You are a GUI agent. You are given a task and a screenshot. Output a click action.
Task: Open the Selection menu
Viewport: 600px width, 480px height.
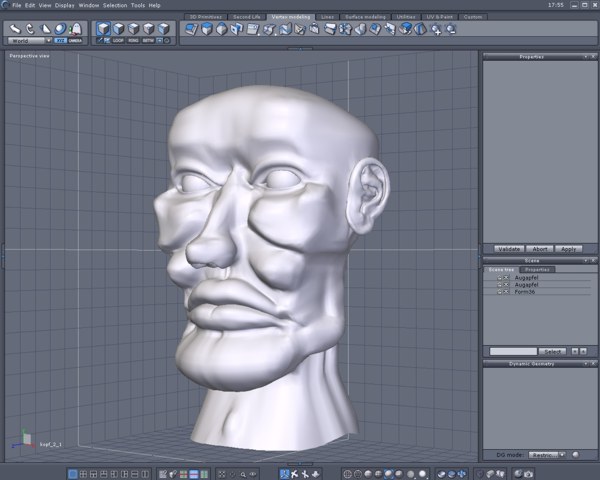click(x=115, y=5)
